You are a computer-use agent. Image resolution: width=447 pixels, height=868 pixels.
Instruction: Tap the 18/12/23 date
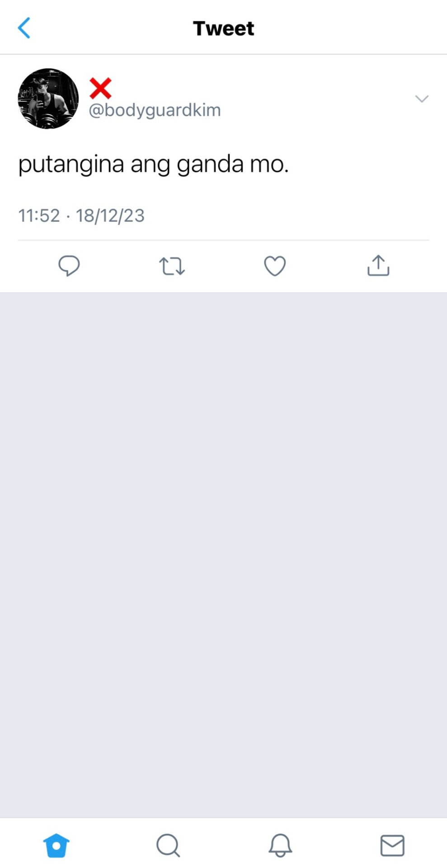click(x=110, y=216)
